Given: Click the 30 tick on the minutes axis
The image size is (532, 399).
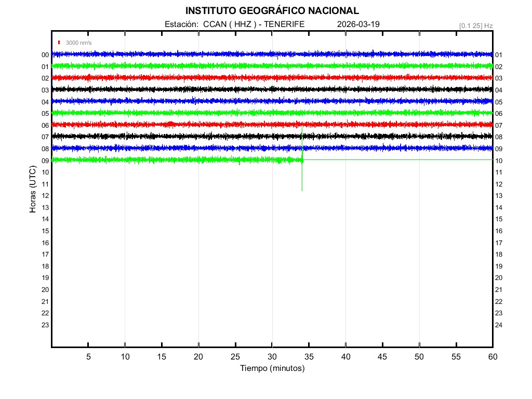Looking at the screenshot, I should [x=272, y=357].
